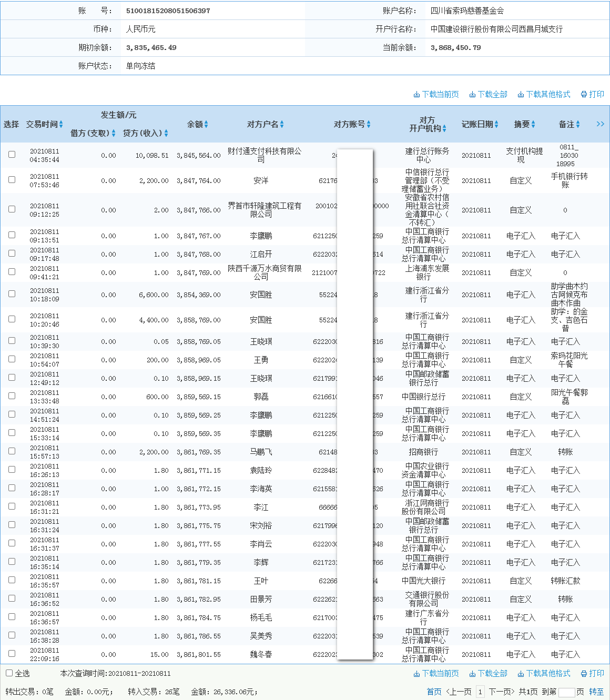Sort 贷方(收入) column using arrows
Image resolution: width=610 pixels, height=700 pixels.
tap(166, 134)
